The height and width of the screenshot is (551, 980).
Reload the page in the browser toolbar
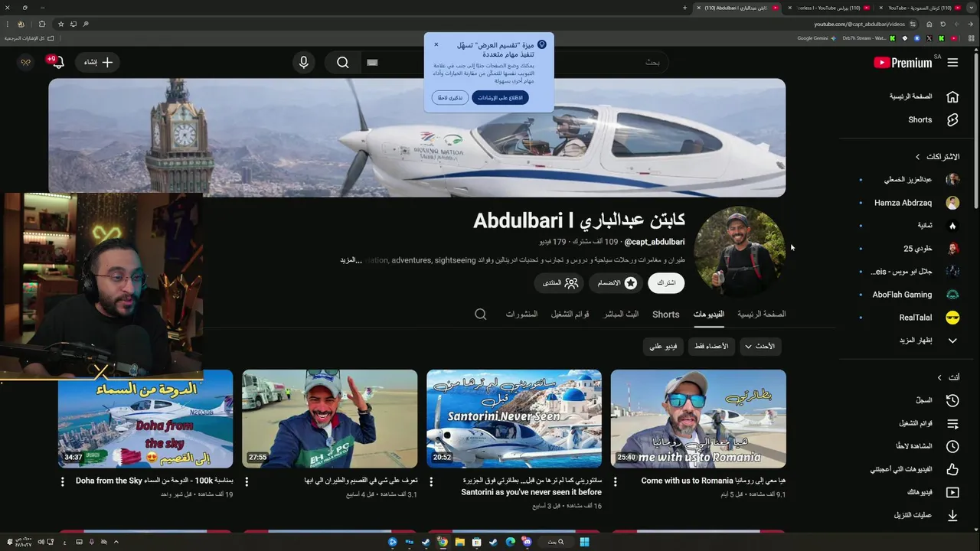click(942, 24)
